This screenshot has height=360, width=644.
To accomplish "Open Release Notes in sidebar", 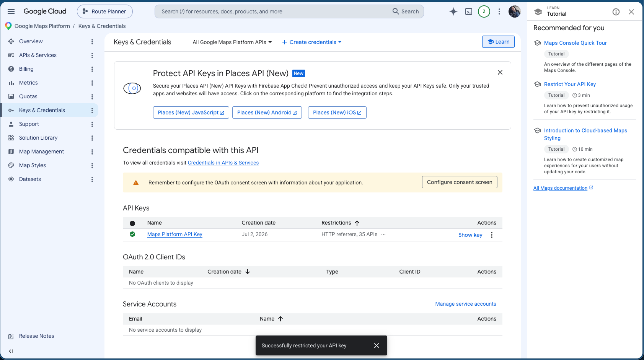I will pos(36,336).
